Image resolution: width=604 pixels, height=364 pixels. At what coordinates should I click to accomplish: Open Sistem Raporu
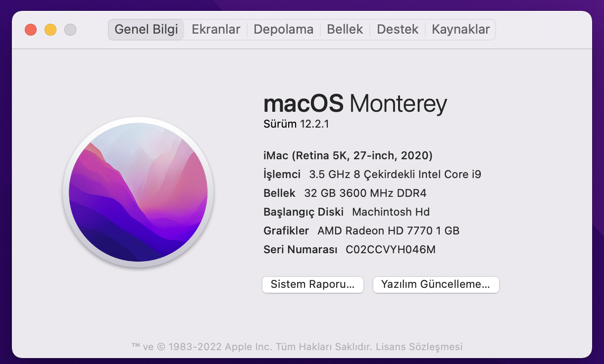[312, 284]
